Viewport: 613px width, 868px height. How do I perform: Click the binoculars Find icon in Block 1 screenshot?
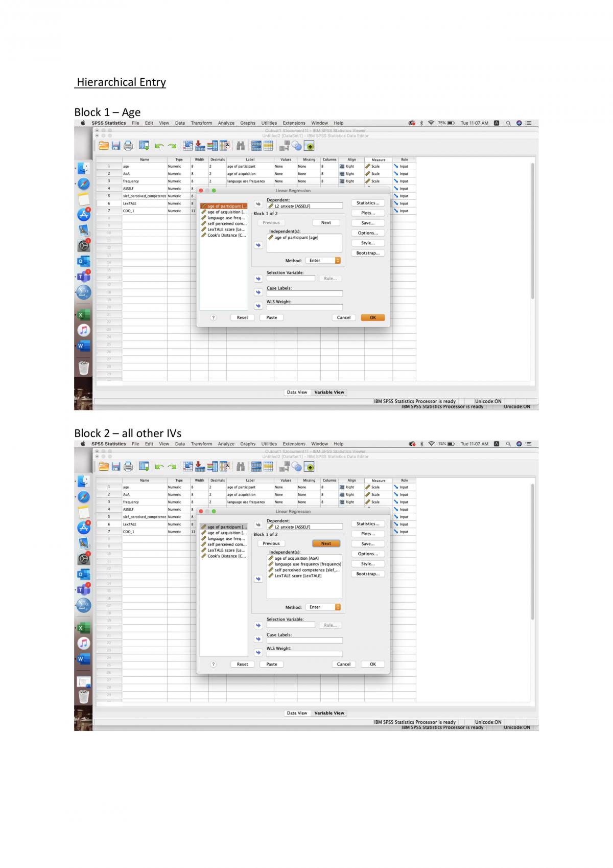pos(240,146)
